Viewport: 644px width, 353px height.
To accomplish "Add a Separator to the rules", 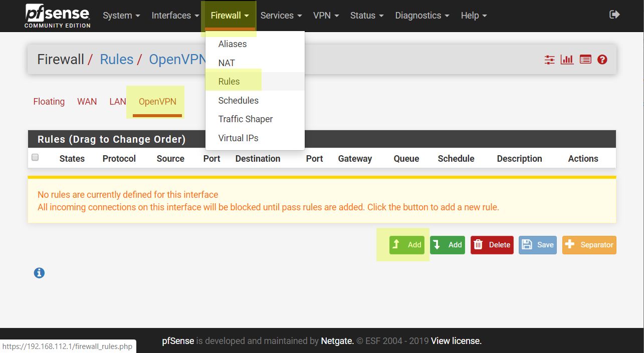I will click(x=589, y=245).
